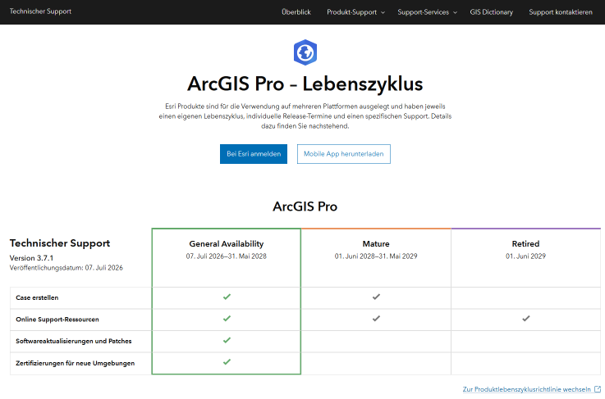Click the ArcGIS Pro – Lebenszyklus main heading

tap(305, 84)
